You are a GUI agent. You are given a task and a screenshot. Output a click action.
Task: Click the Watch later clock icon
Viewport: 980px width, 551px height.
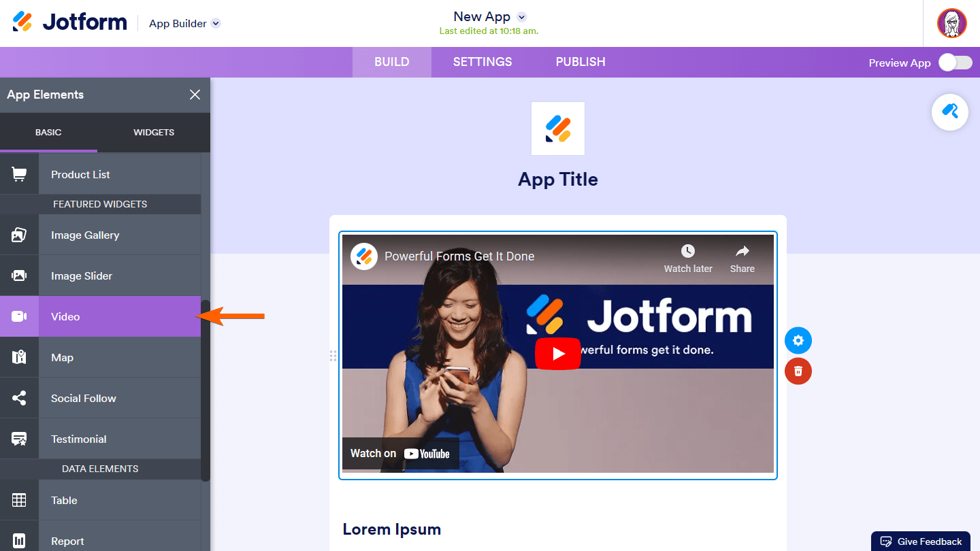[688, 251]
